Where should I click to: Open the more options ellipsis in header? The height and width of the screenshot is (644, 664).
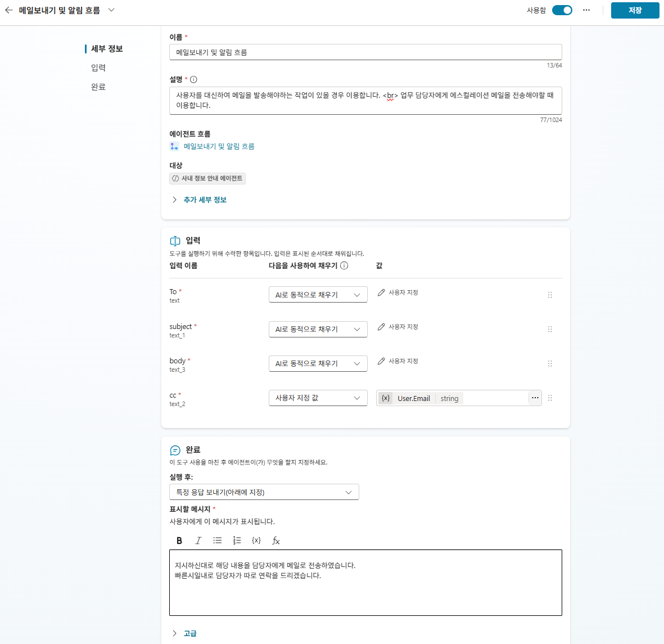[x=586, y=10]
